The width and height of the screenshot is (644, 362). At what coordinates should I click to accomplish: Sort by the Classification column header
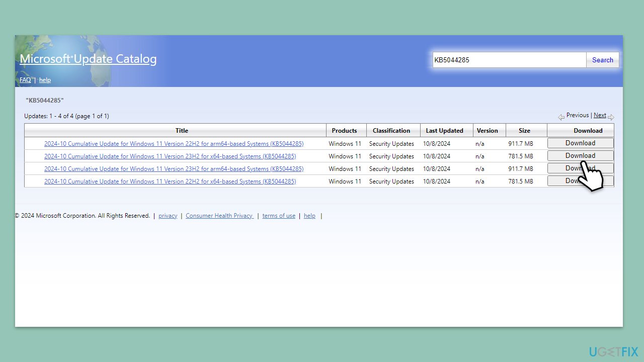click(391, 131)
